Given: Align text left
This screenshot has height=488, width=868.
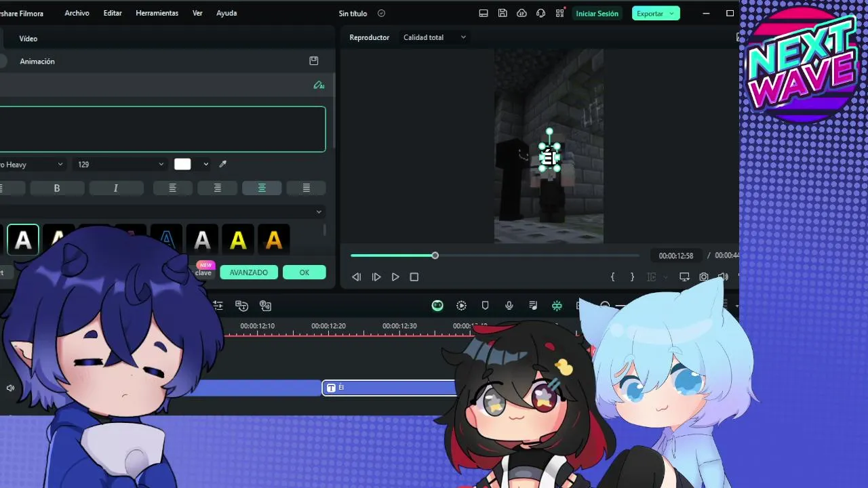Looking at the screenshot, I should [172, 188].
